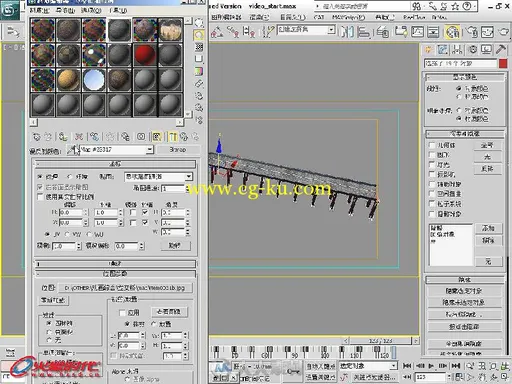Toggle the U Tile checkbox
The image size is (512, 384).
point(145,212)
